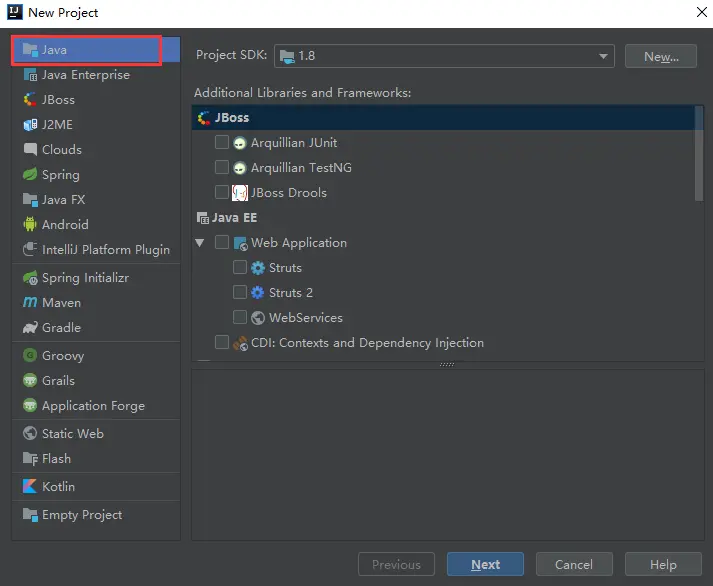Select Java Enterprise project type
713x586 pixels.
[x=96, y=75]
